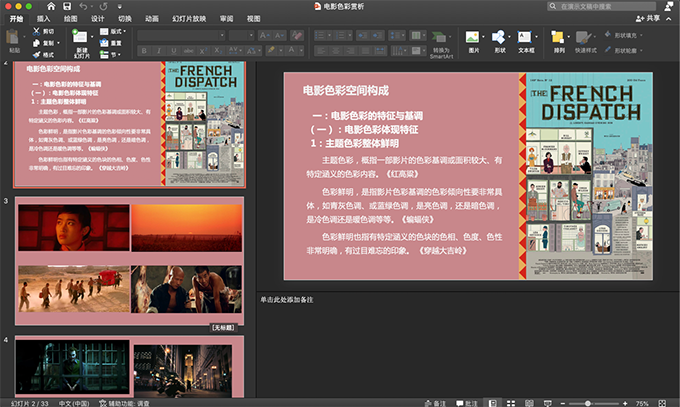This screenshot has width=680, height=407.
Task: Click the Cut (剪切) scissors button
Action: click(43, 31)
